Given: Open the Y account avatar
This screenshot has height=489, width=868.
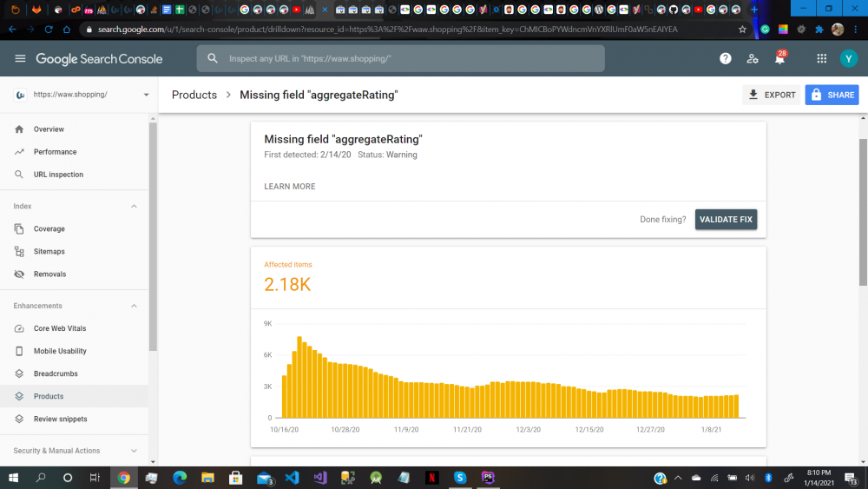Looking at the screenshot, I should coord(848,59).
